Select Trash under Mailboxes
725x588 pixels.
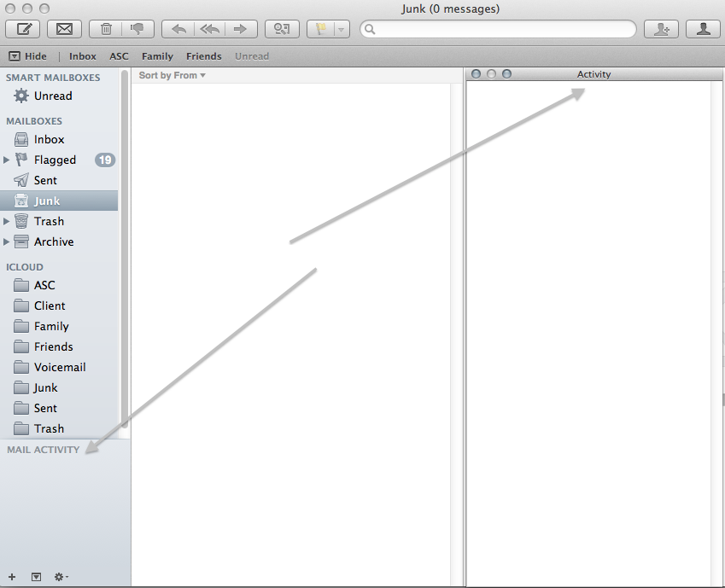[x=59, y=221]
